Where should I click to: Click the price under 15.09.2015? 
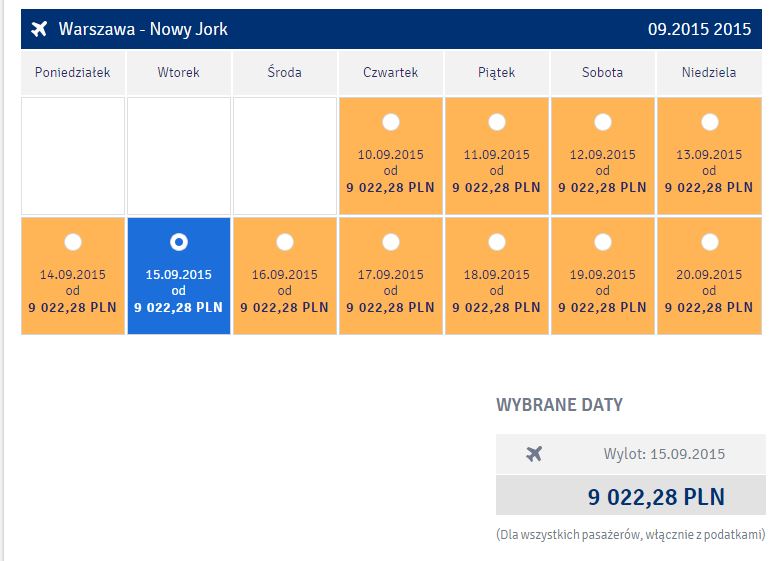point(178,308)
